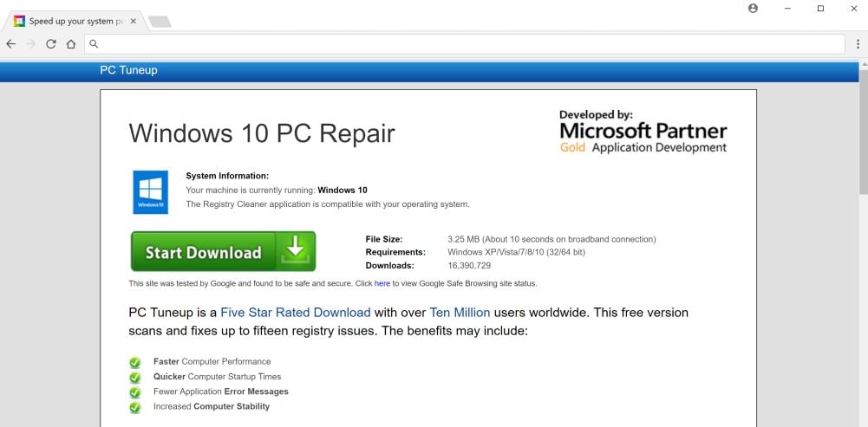This screenshot has width=868, height=427.
Task: Click the file size '3.25 MB' text
Action: [x=463, y=240]
